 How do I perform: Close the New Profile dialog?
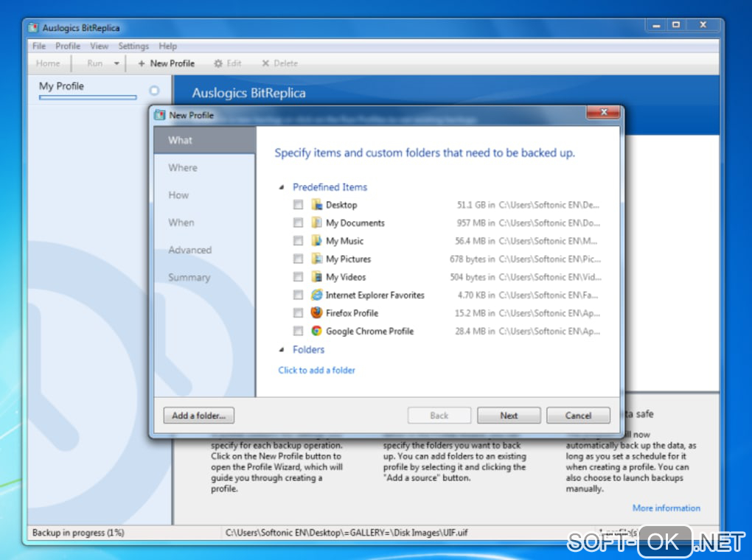click(x=604, y=112)
